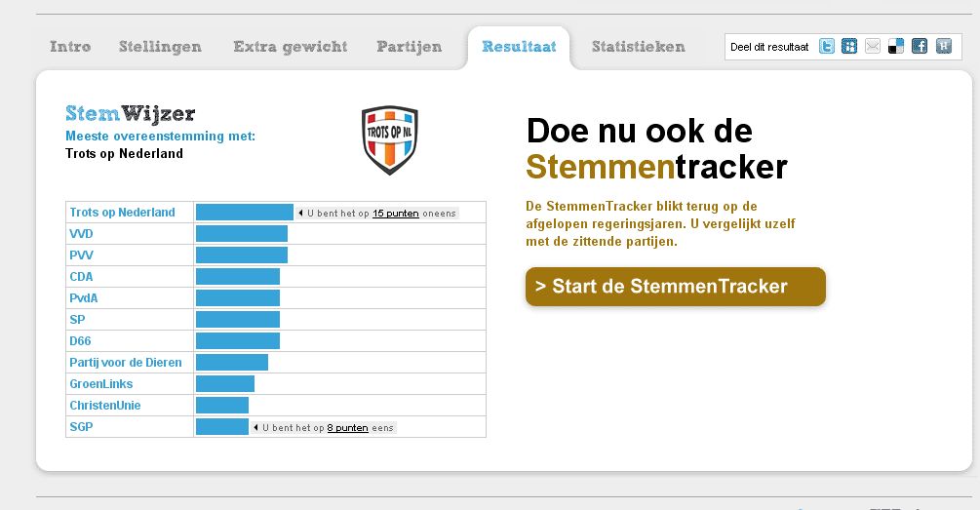Share result on MySpace icon
Screen dimensions: 980x510
(849, 46)
